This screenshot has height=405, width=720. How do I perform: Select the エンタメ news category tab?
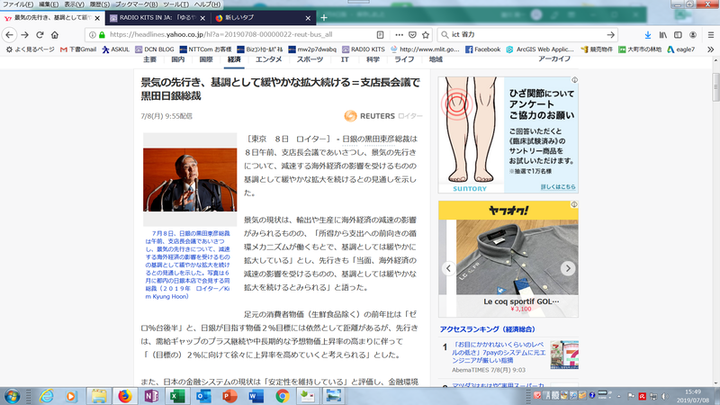268,60
